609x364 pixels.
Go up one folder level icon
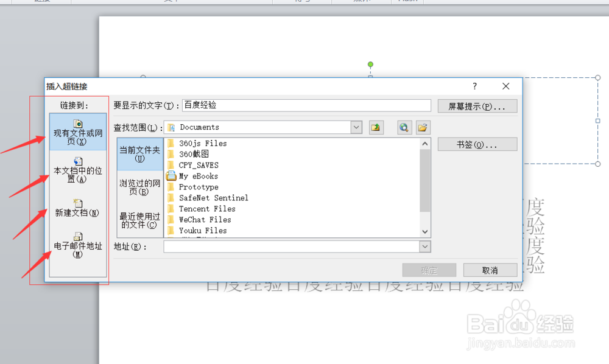tap(376, 127)
